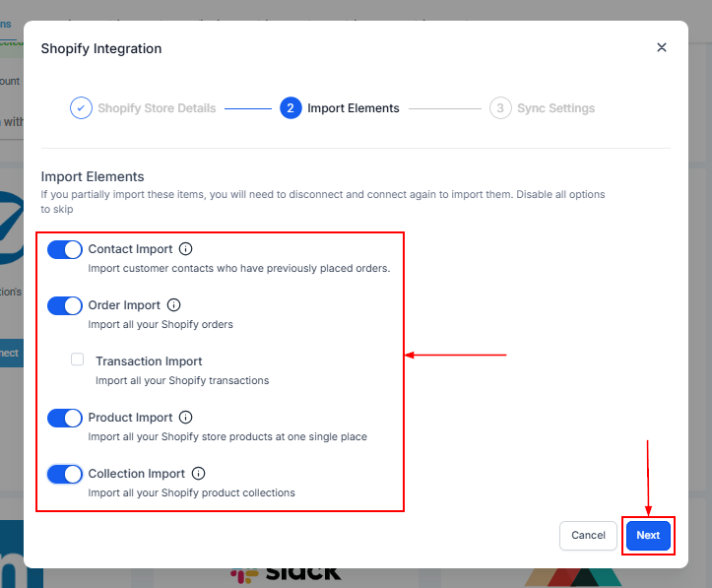Viewport: 712px width, 588px height.
Task: Click the Cancel button
Action: click(588, 536)
